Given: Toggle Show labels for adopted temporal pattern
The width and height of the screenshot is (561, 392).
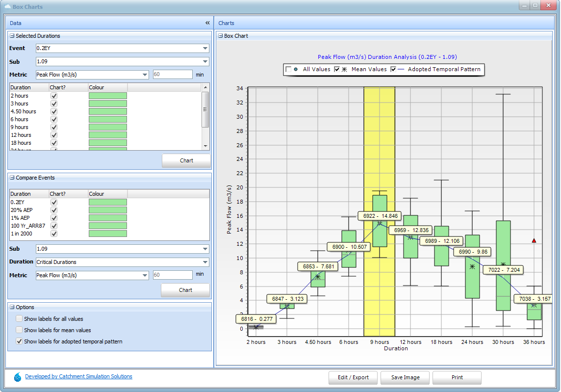Looking at the screenshot, I should pyautogui.click(x=19, y=341).
